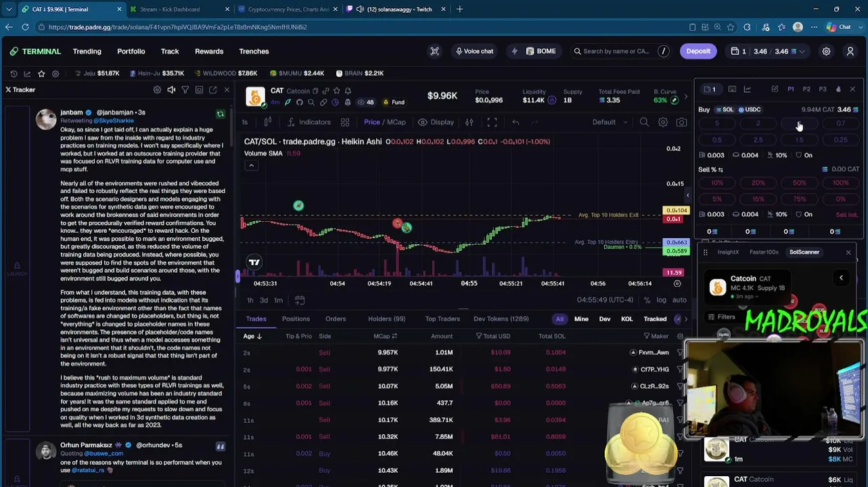
Task: Switch the chart to fullscreen
Action: click(492, 122)
